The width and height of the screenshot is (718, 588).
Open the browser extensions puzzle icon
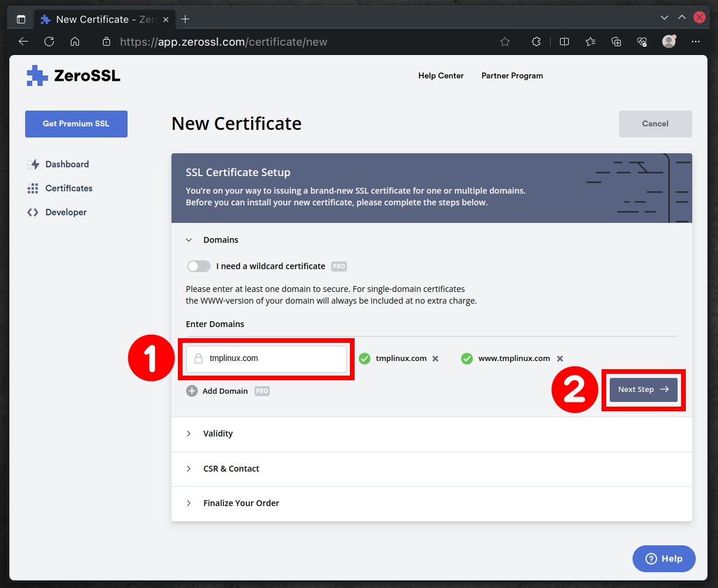(535, 42)
